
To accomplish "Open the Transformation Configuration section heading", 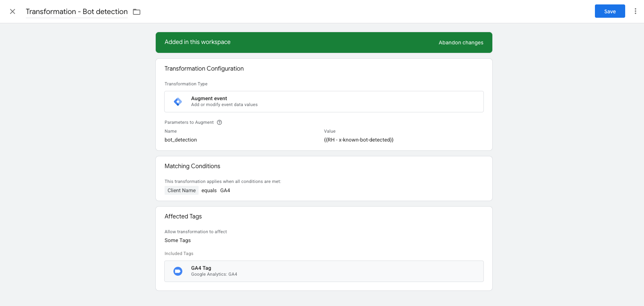I will coord(204,69).
